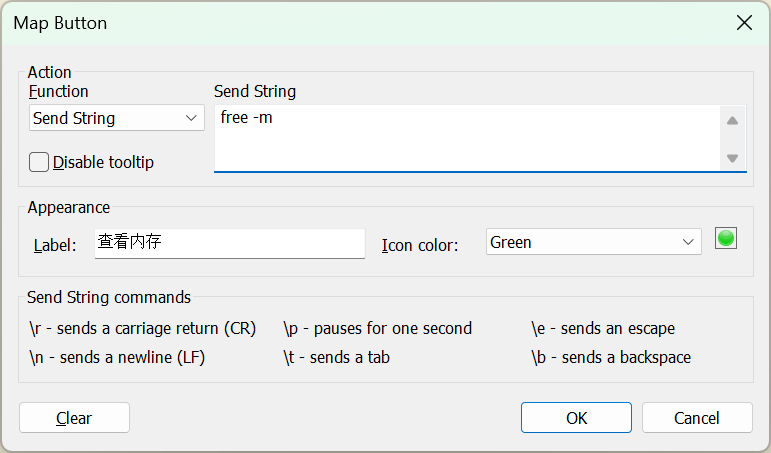Click the "\p - pauses for one second" hint

(377, 328)
